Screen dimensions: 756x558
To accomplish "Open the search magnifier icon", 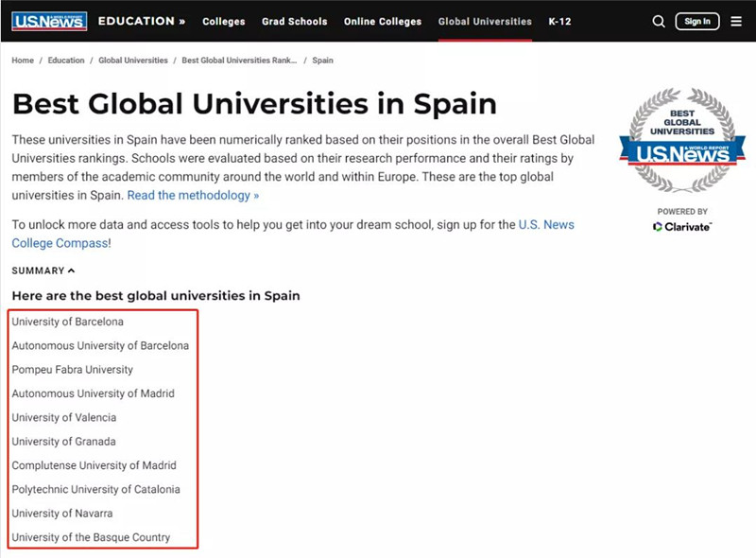I will coord(659,21).
